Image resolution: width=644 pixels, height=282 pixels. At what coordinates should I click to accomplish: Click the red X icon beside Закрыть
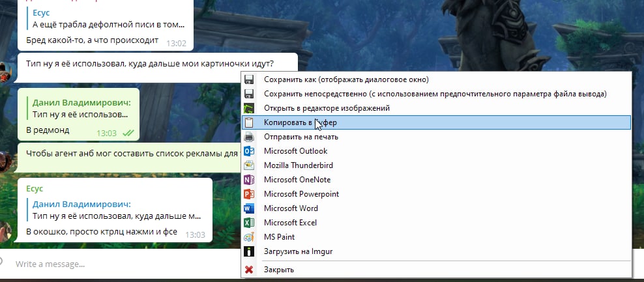249,270
